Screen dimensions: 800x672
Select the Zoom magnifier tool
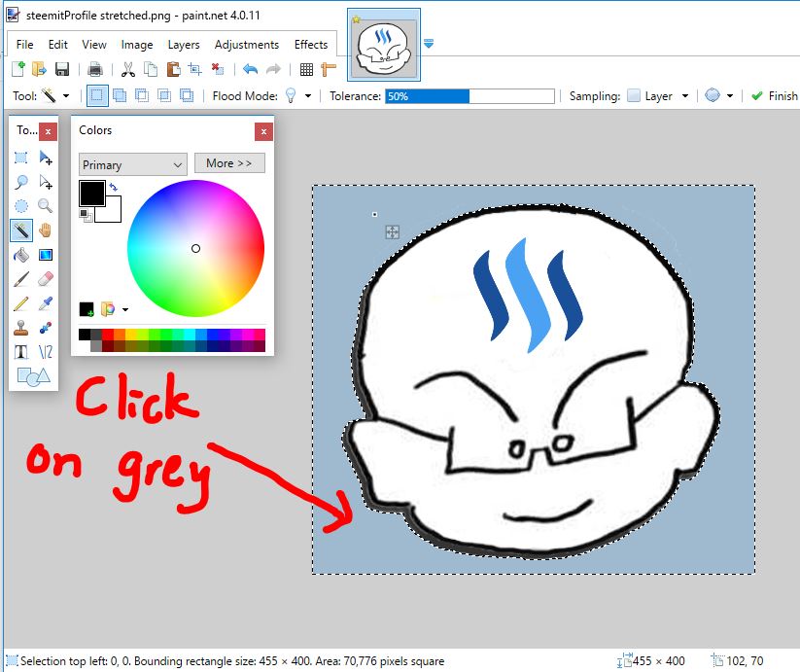point(46,206)
